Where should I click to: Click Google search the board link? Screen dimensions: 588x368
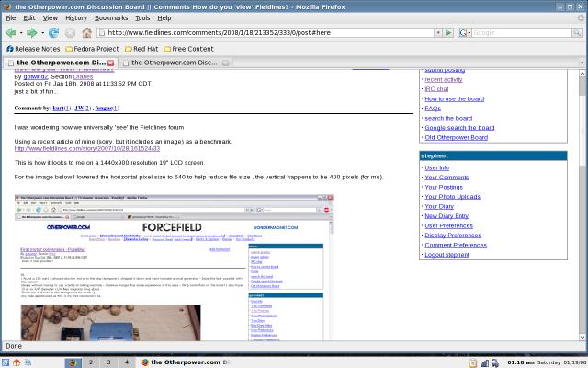[x=459, y=128]
